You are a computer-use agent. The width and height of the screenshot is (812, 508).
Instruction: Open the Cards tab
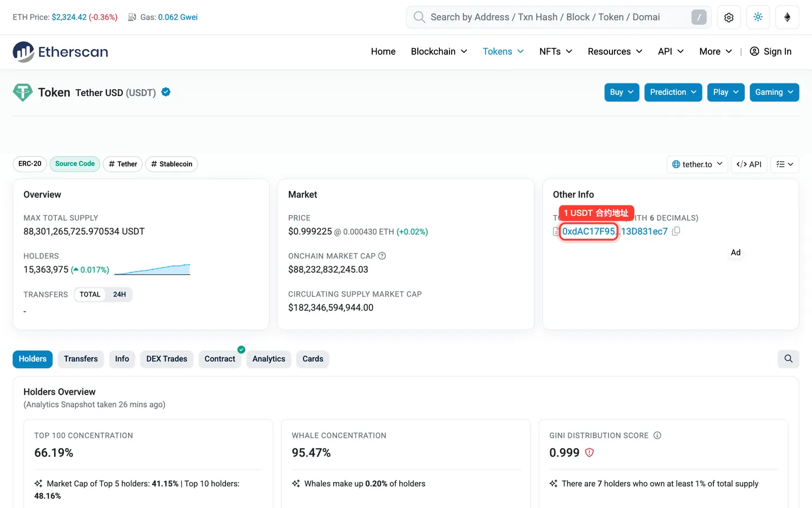[313, 359]
